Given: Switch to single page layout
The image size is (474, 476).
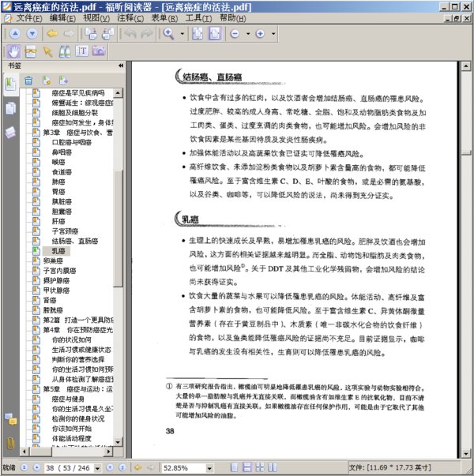Looking at the screenshot, I should 235,467.
